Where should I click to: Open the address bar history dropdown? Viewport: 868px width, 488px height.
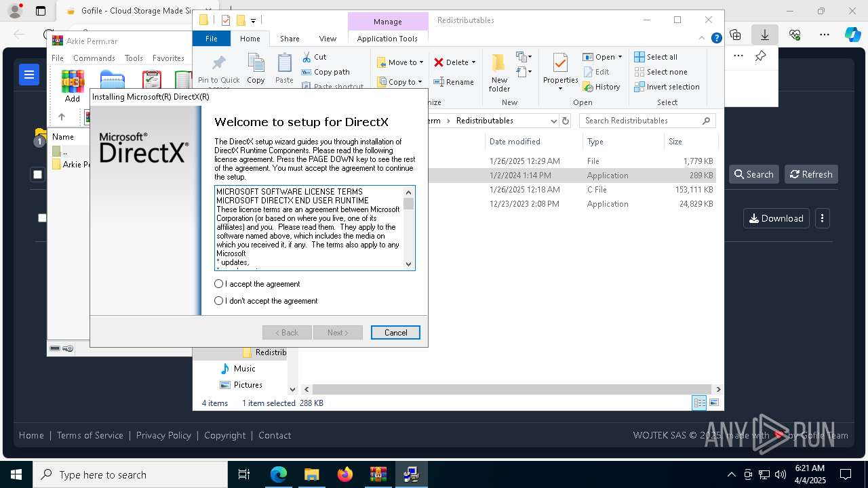(x=554, y=121)
